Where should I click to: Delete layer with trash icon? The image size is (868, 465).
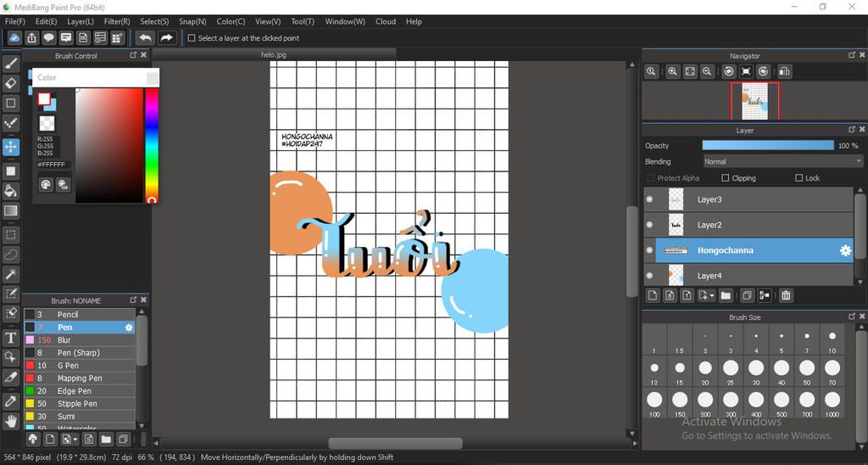[x=786, y=295]
